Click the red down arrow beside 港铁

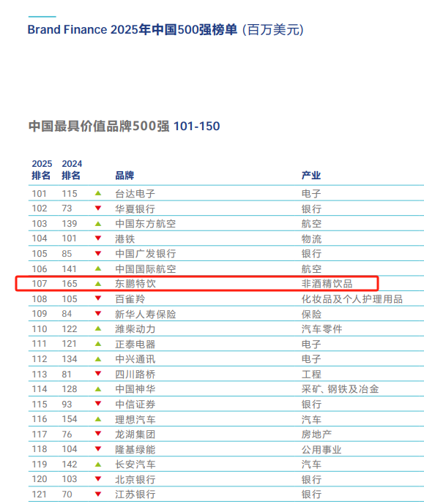(98, 238)
